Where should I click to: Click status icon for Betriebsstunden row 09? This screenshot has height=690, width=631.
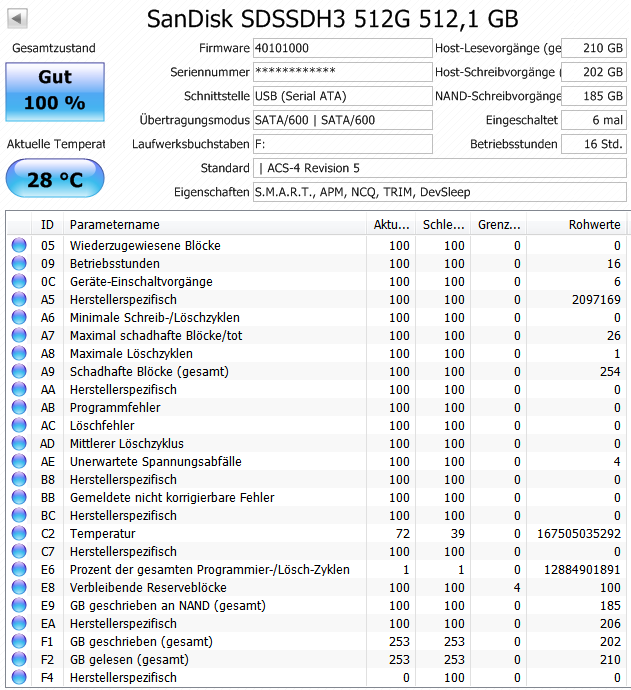[x=19, y=263]
